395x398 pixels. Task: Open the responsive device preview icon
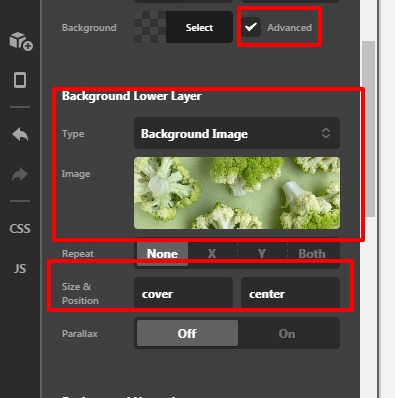tap(20, 80)
